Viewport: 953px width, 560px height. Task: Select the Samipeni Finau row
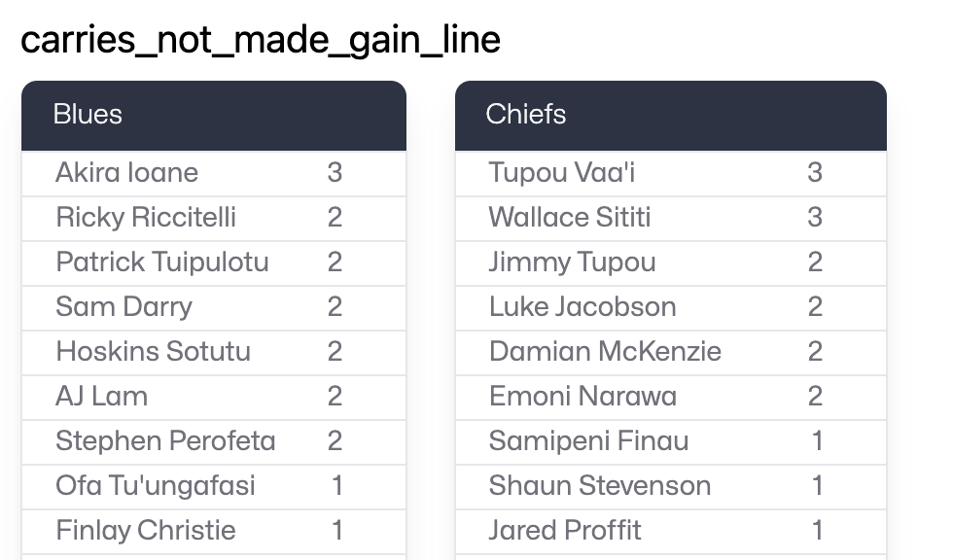(x=670, y=441)
